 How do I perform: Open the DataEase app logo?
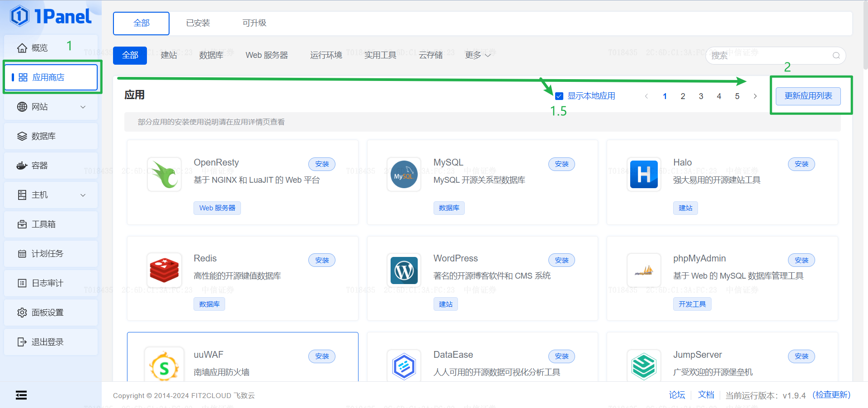[404, 365]
